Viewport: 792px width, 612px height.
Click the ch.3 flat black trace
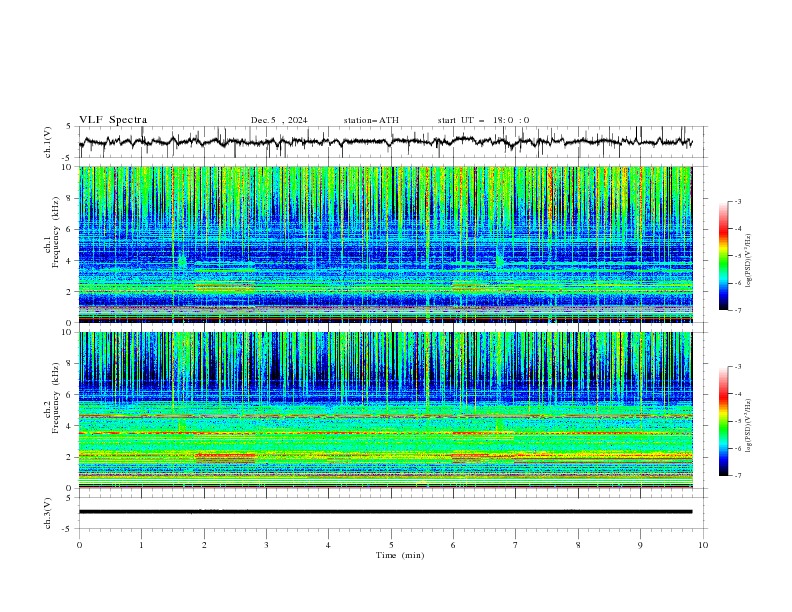click(x=385, y=512)
